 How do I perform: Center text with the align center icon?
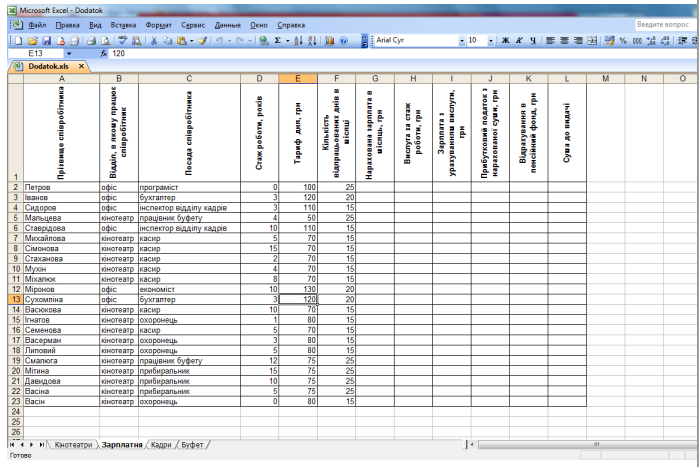tap(564, 41)
